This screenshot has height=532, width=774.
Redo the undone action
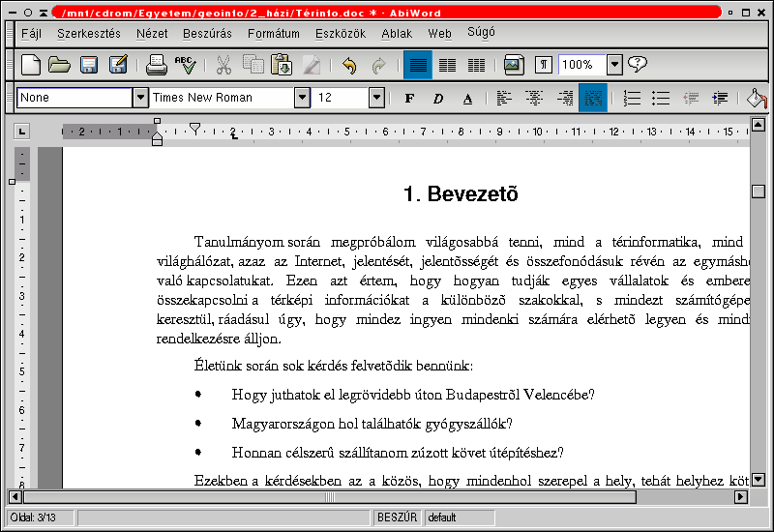378,65
